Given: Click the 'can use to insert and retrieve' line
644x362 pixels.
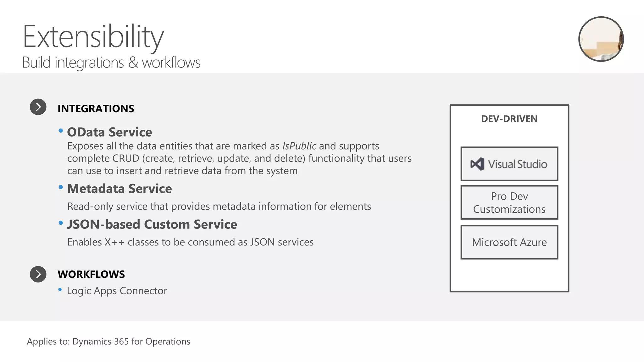Looking at the screenshot, I should (x=182, y=171).
